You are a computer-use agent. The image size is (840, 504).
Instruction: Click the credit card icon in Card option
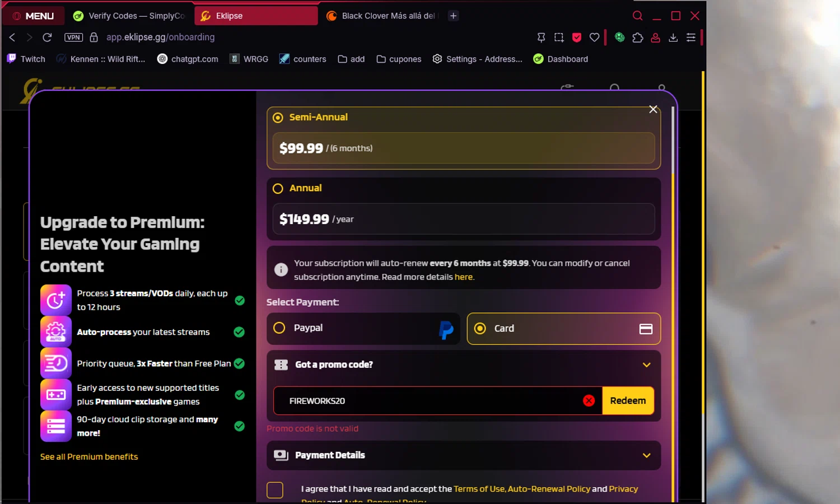pyautogui.click(x=646, y=329)
